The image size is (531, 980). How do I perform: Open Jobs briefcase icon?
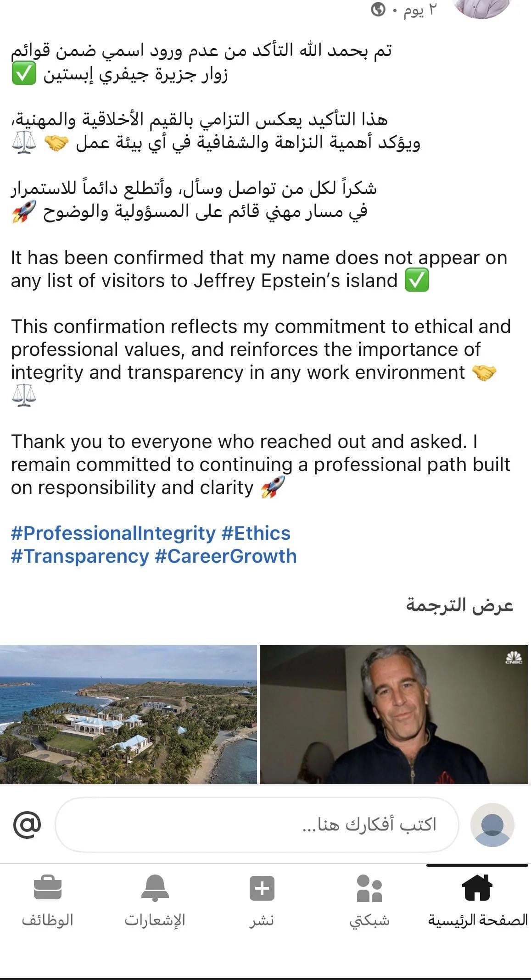pyautogui.click(x=48, y=888)
